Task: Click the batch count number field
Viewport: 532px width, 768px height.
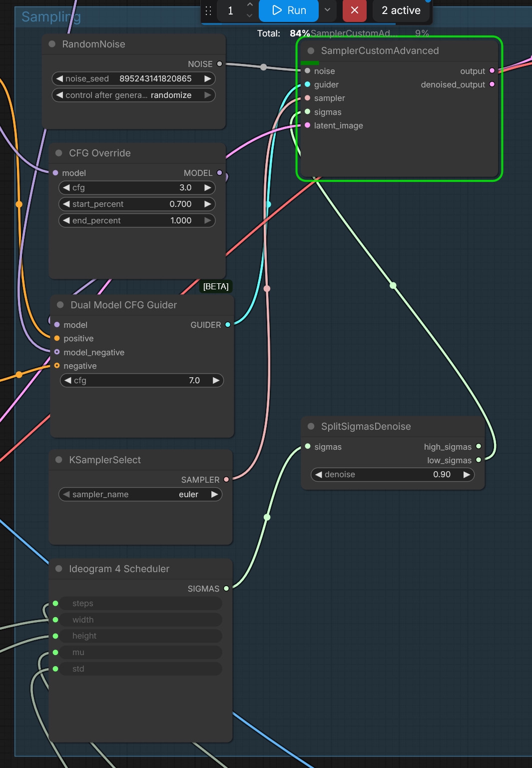Action: coord(231,10)
